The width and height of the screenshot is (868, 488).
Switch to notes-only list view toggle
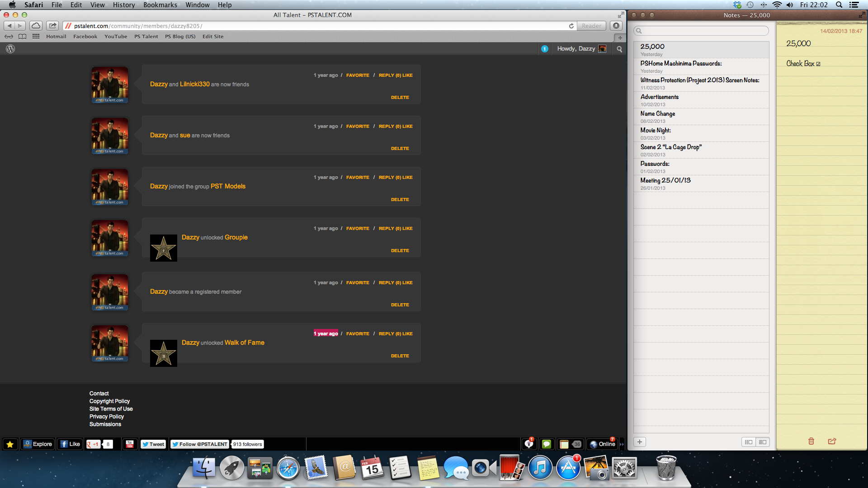pyautogui.click(x=763, y=442)
